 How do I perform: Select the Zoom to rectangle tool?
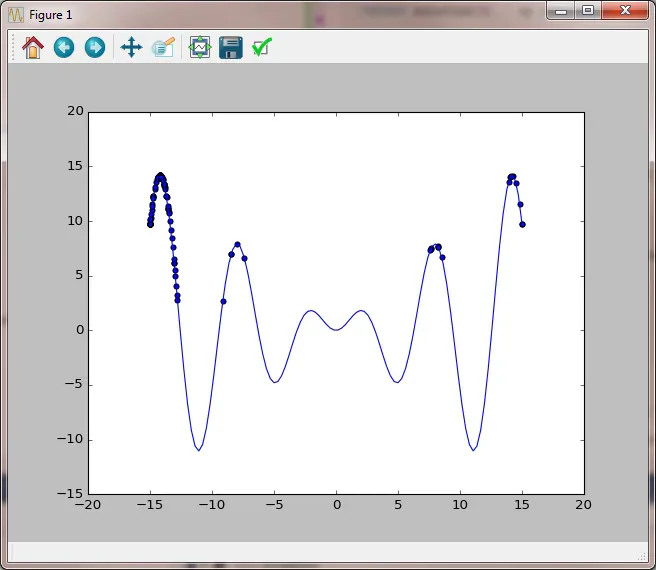pos(164,47)
